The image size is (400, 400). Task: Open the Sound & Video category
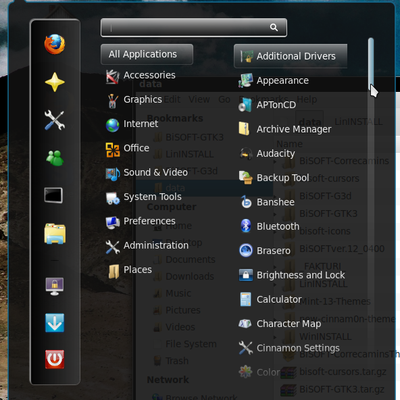click(147, 173)
